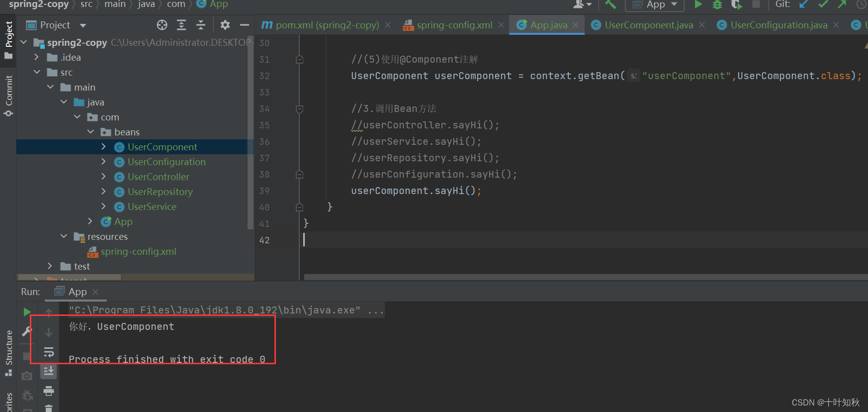The height and width of the screenshot is (412, 868).
Task: Collapse the spring2-copy root folder
Action: [x=23, y=42]
